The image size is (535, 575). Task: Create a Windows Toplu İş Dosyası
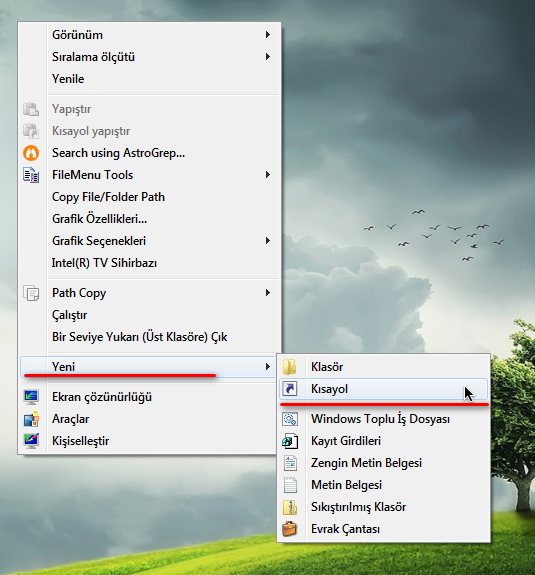pos(384,419)
